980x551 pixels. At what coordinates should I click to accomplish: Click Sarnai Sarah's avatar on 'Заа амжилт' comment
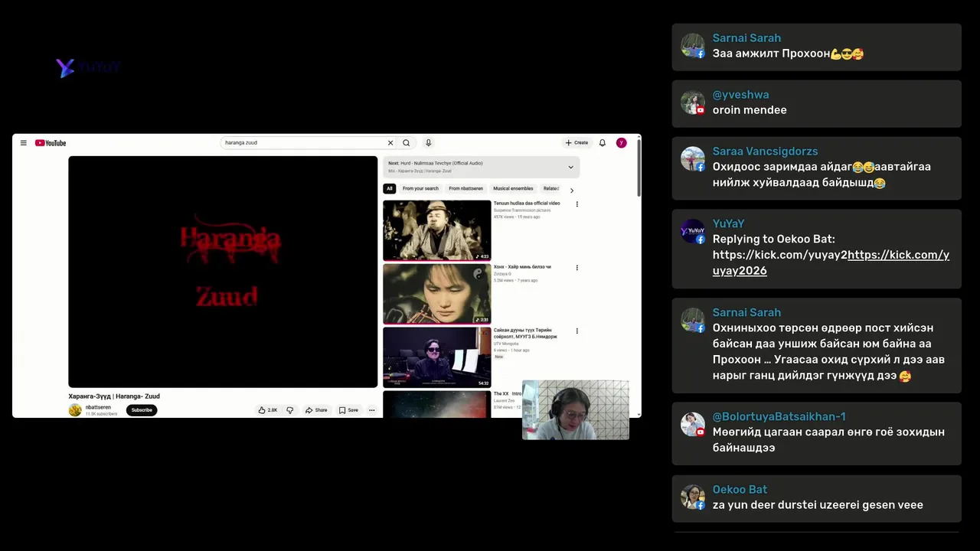click(x=693, y=46)
